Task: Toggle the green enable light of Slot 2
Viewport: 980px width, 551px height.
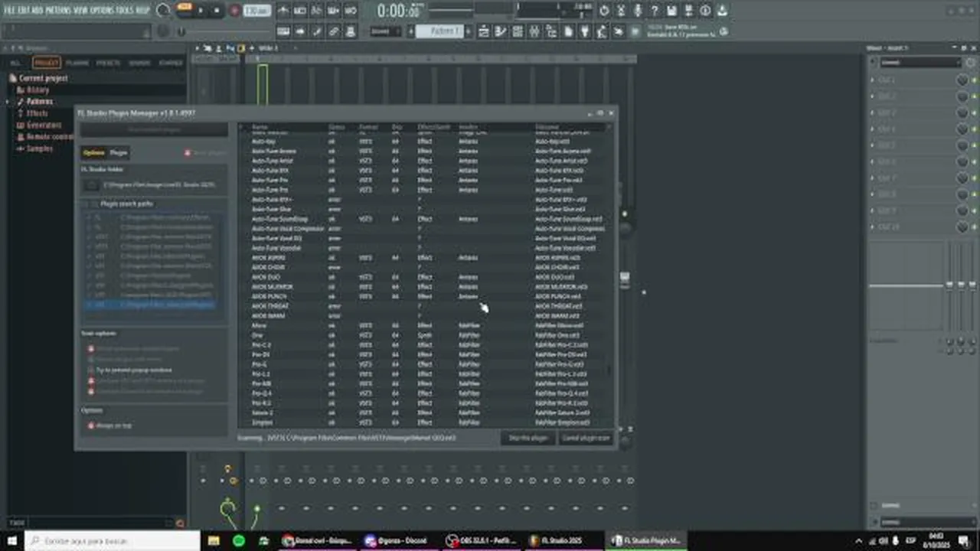Action: coord(974,96)
